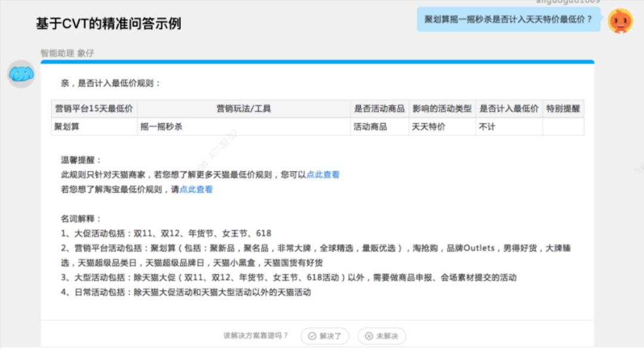Click text 亲，是否计入最低价规则：
Viewport: 644px width, 349px height.
(x=112, y=83)
